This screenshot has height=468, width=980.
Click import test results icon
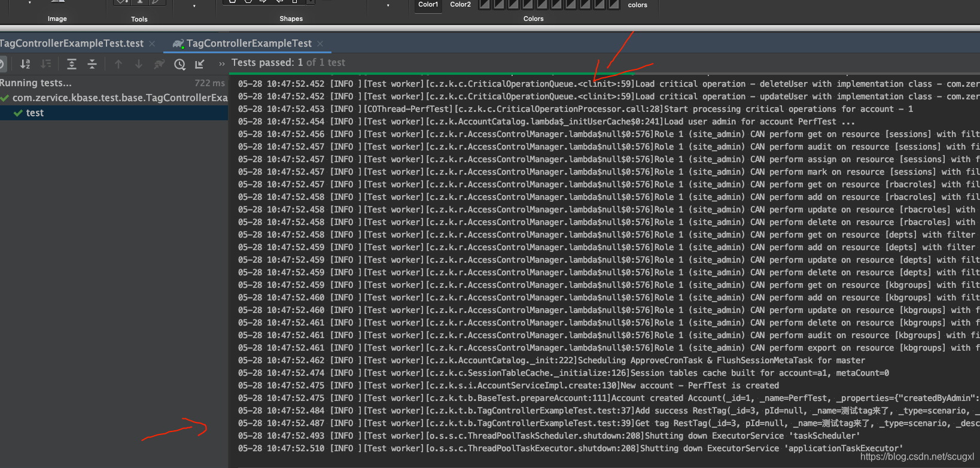click(200, 64)
